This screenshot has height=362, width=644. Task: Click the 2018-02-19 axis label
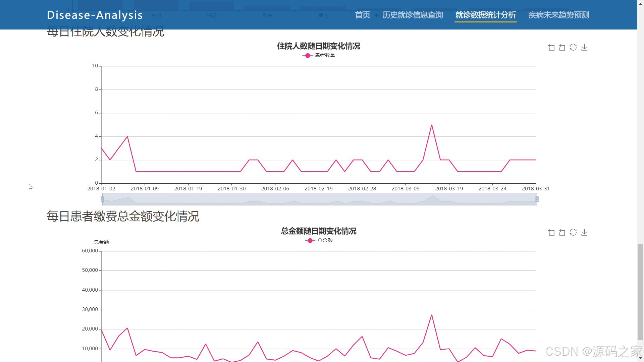[319, 189]
